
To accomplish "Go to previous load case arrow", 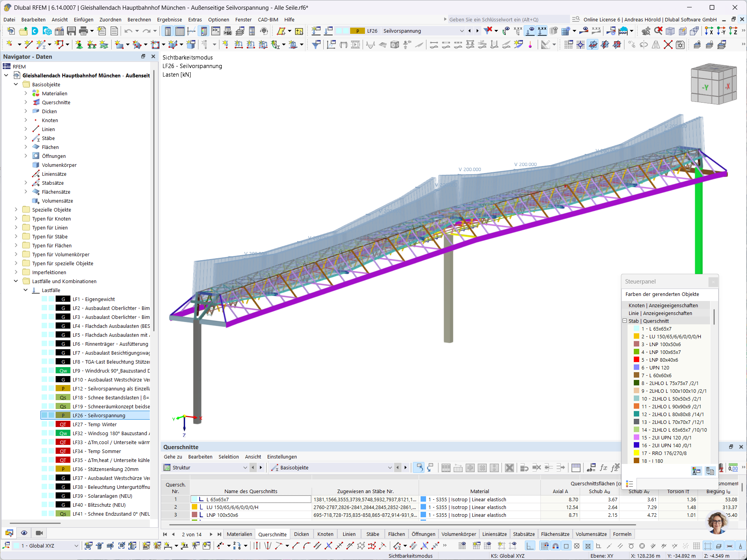I will tap(470, 31).
